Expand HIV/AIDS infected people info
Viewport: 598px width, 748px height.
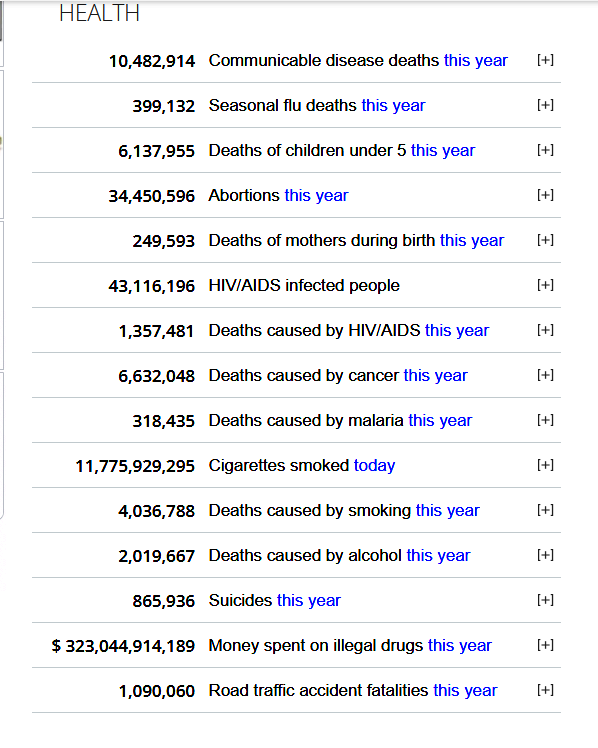pyautogui.click(x=545, y=285)
